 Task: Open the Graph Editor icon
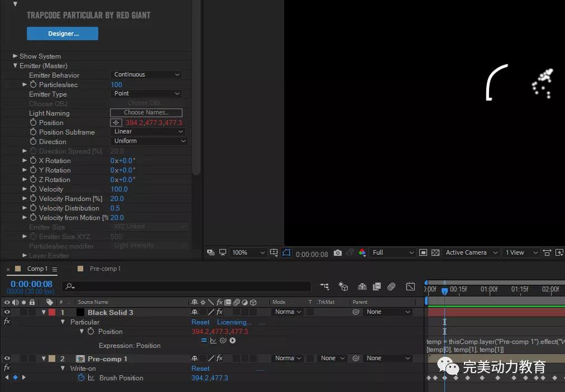click(410, 286)
